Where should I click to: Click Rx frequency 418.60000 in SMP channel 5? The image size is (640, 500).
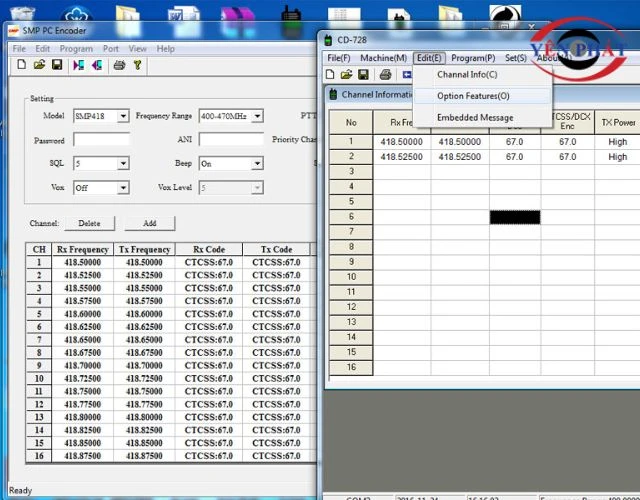[82, 314]
